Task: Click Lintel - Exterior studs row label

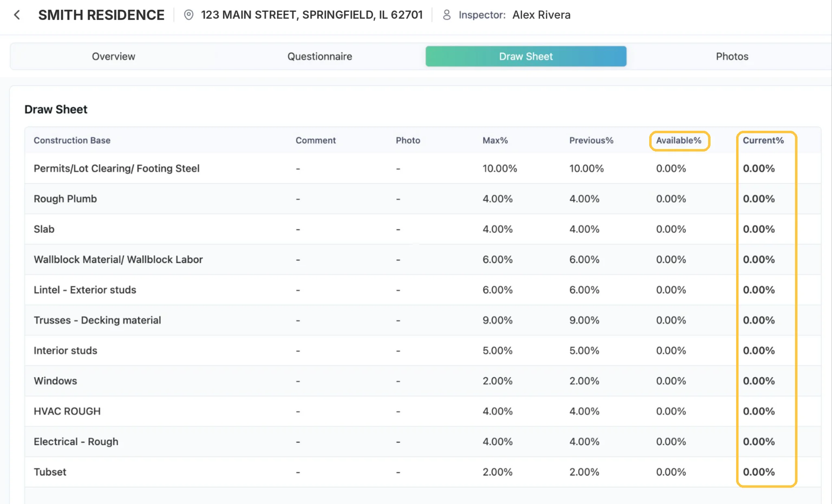Action: point(85,290)
